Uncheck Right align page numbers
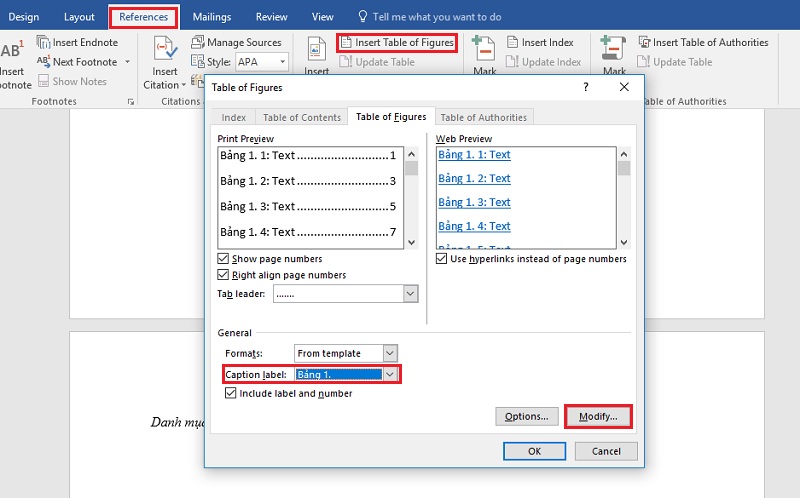 click(223, 275)
